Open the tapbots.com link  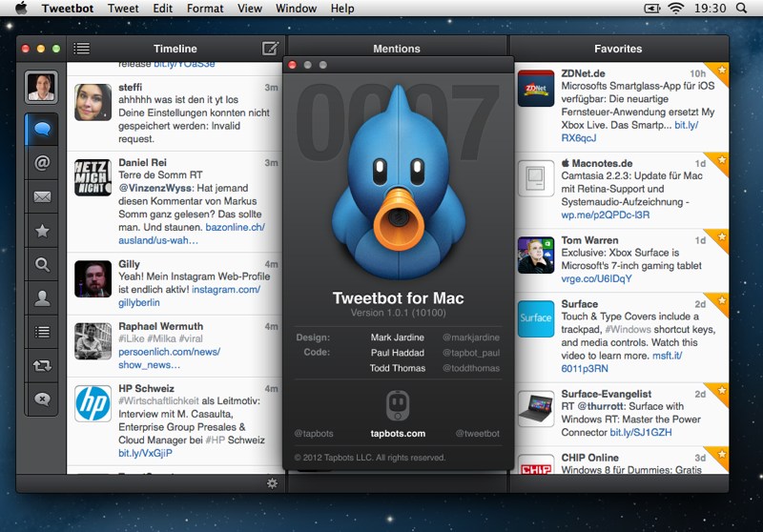pyautogui.click(x=398, y=433)
